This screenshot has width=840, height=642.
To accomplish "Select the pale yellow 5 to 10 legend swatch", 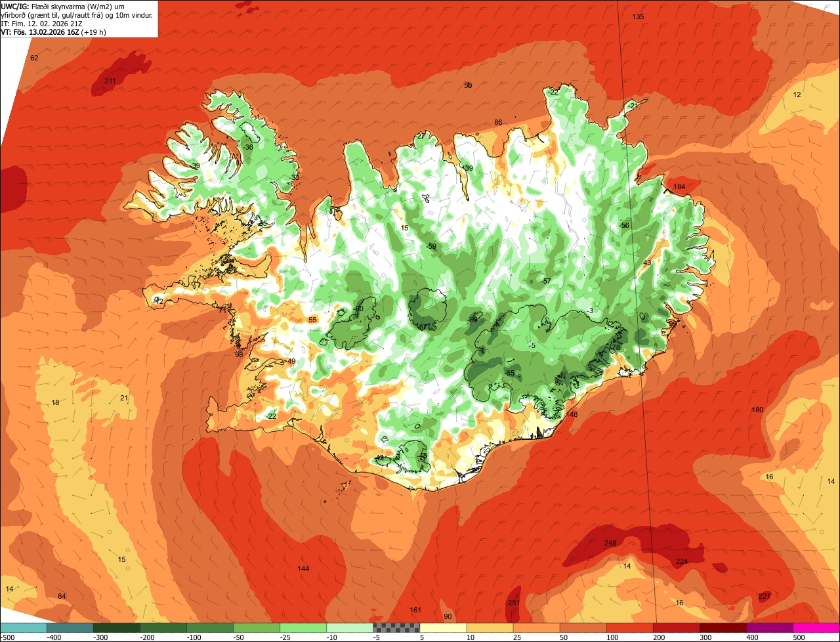I will pyautogui.click(x=443, y=628).
